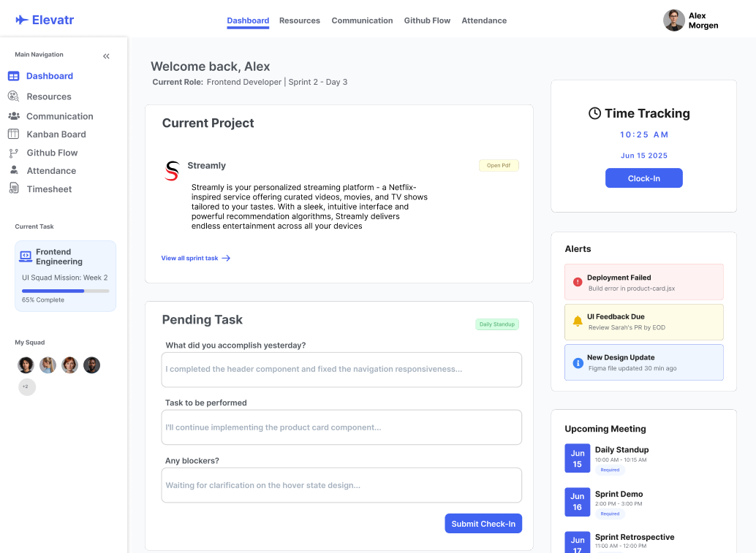This screenshot has width=756, height=553.
Task: Select the fourth squad member avatar
Action: pyautogui.click(x=91, y=365)
